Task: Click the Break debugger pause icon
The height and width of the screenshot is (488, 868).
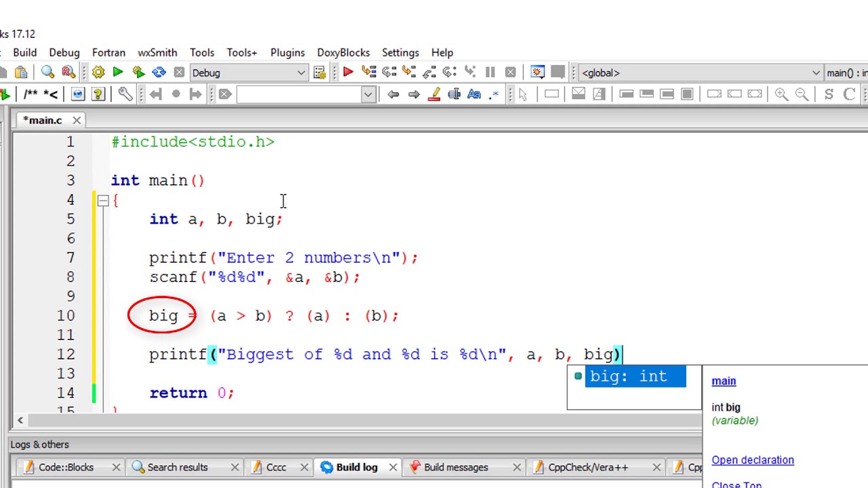Action: click(x=490, y=73)
